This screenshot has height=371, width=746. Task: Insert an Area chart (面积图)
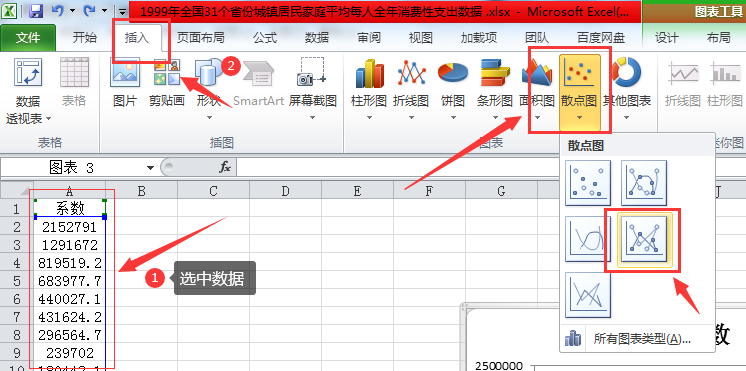(537, 88)
